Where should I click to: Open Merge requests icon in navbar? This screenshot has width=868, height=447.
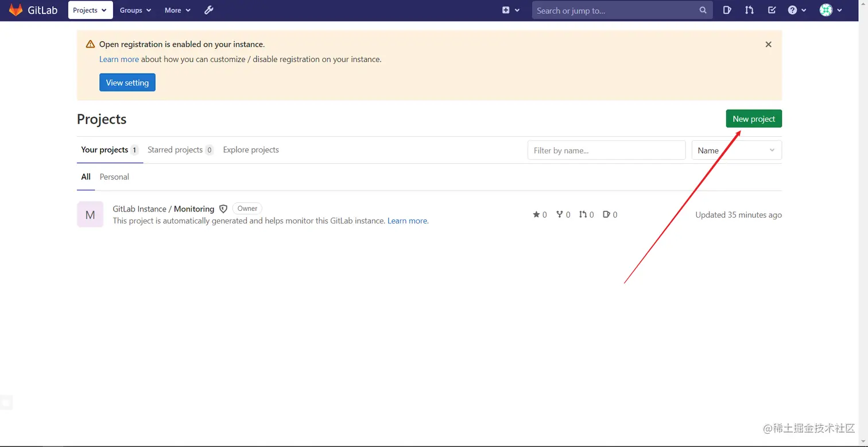tap(749, 10)
